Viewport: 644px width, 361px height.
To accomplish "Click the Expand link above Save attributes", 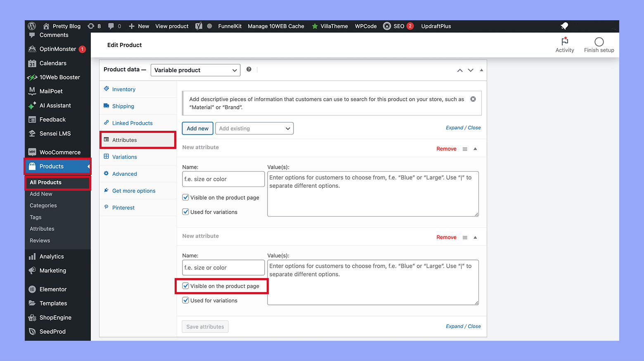I will (454, 326).
